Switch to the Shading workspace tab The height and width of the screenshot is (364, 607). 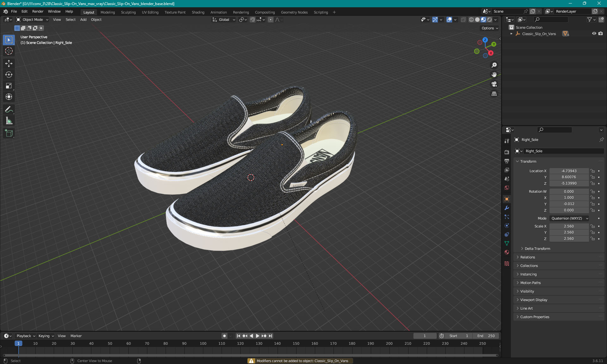click(198, 12)
